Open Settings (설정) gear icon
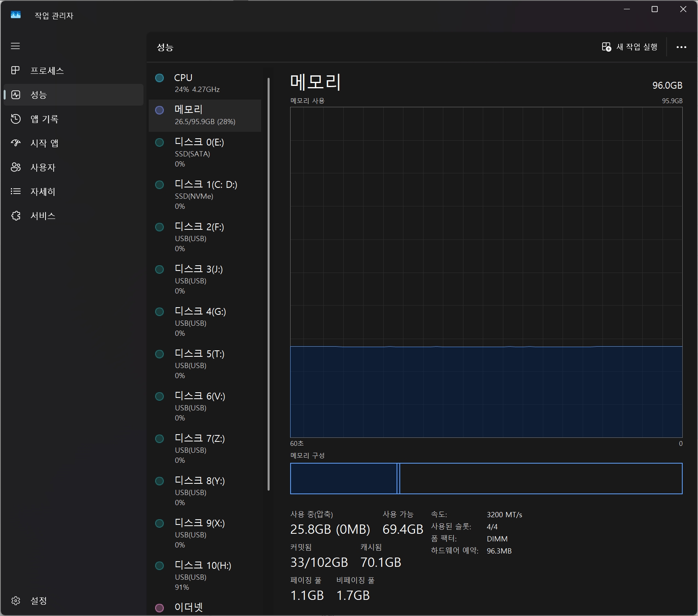 click(15, 601)
